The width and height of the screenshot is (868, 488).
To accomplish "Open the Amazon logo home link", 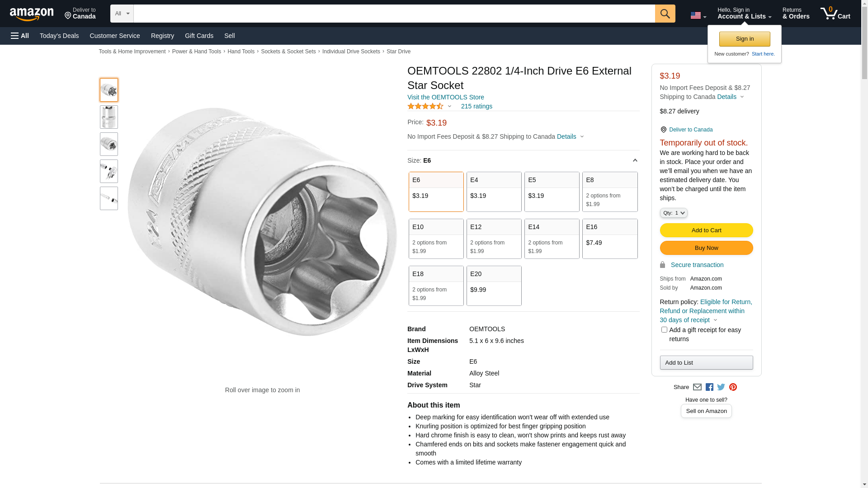I will click(32, 14).
